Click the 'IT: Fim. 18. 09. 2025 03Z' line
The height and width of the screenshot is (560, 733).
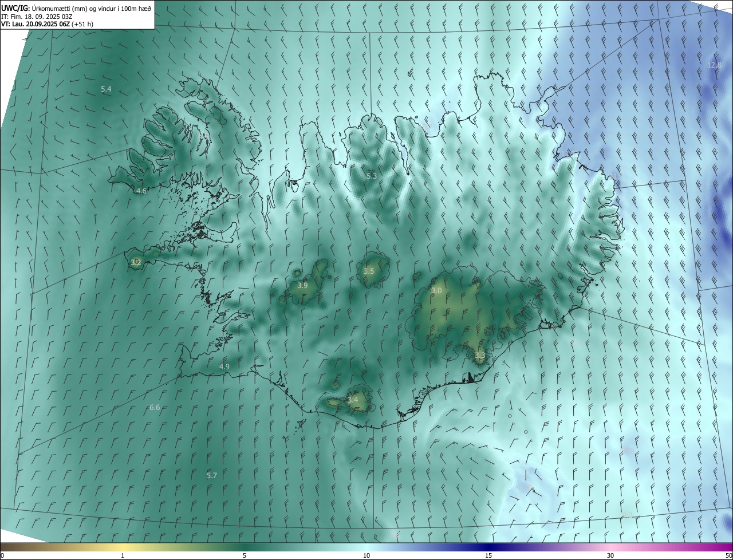pos(37,17)
